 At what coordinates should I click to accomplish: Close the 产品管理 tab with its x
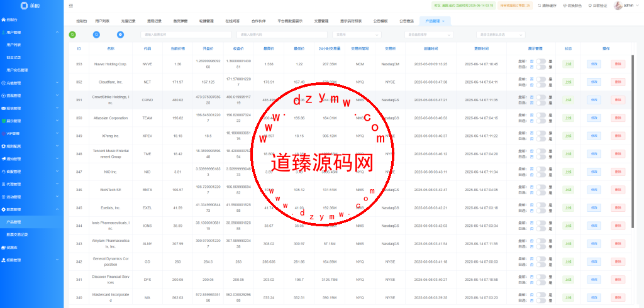443,21
